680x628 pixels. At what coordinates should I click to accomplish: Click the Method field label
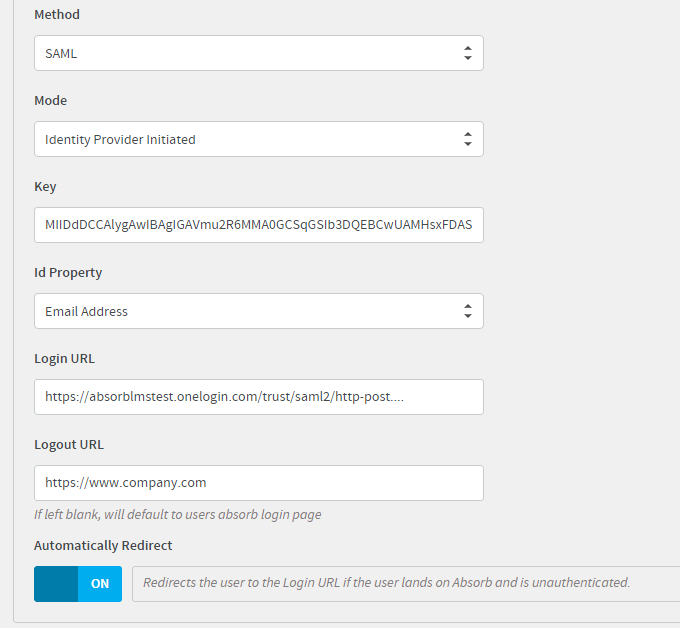coord(57,15)
